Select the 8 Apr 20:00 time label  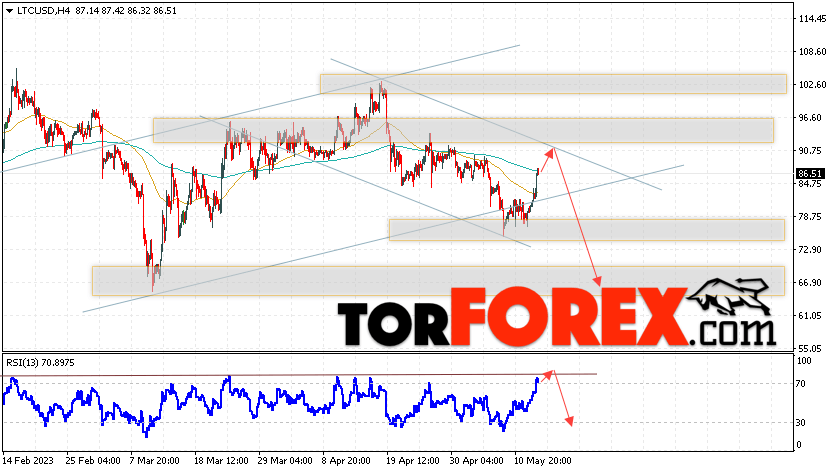tap(347, 461)
